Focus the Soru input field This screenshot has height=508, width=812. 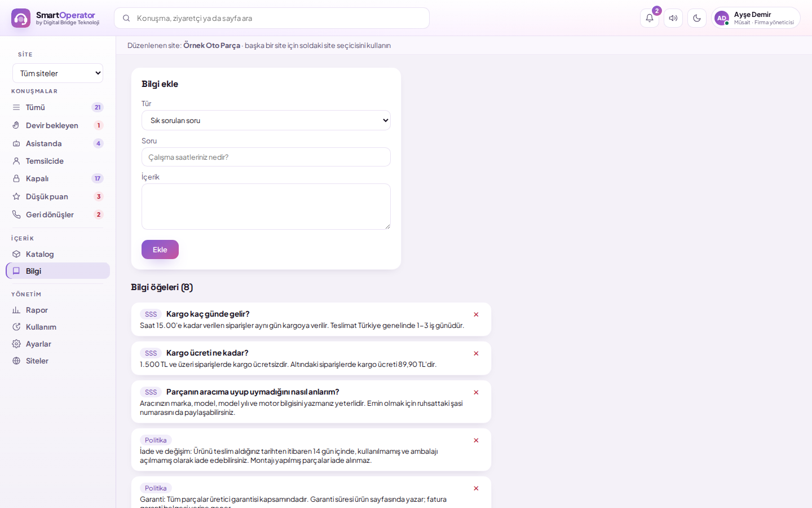coord(266,157)
